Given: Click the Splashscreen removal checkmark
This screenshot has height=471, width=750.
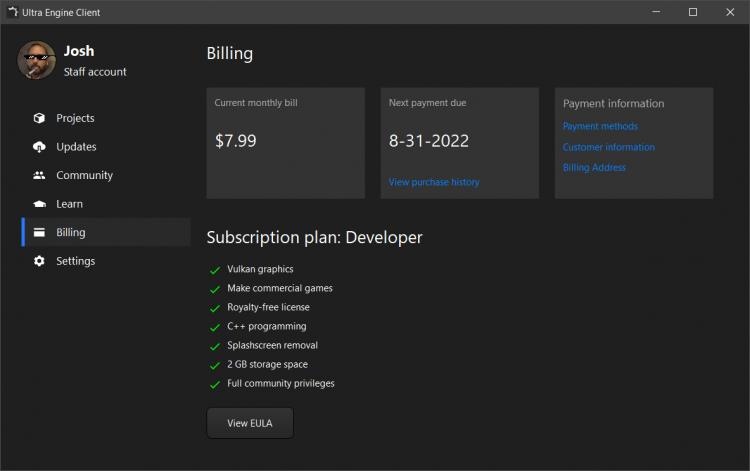Looking at the screenshot, I should [x=215, y=346].
